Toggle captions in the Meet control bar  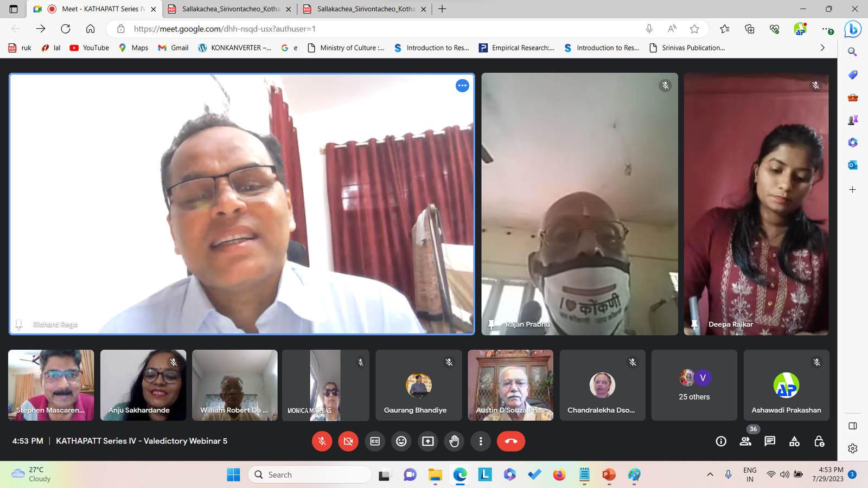(375, 441)
